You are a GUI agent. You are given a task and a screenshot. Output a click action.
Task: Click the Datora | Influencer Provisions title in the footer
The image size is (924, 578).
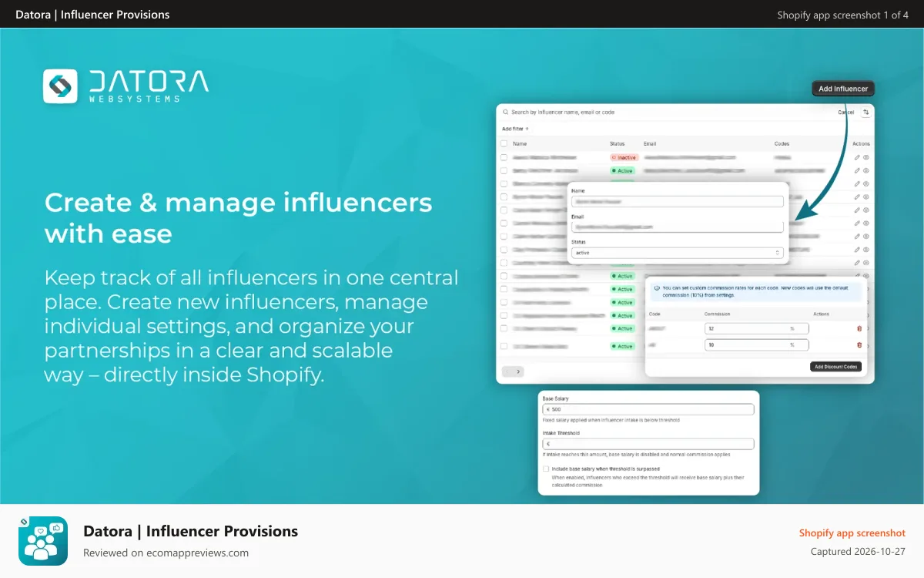(x=190, y=531)
